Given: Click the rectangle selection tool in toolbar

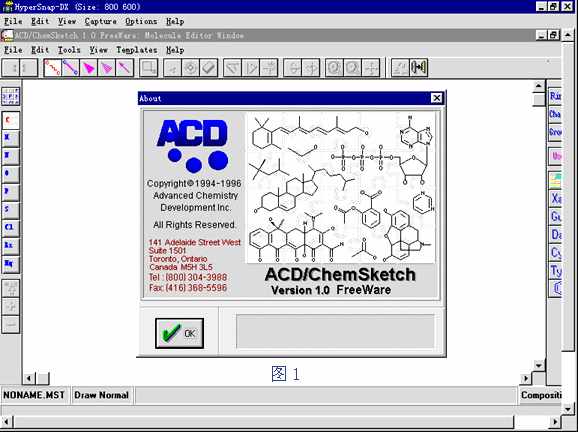Looking at the screenshot, I should coord(149,68).
